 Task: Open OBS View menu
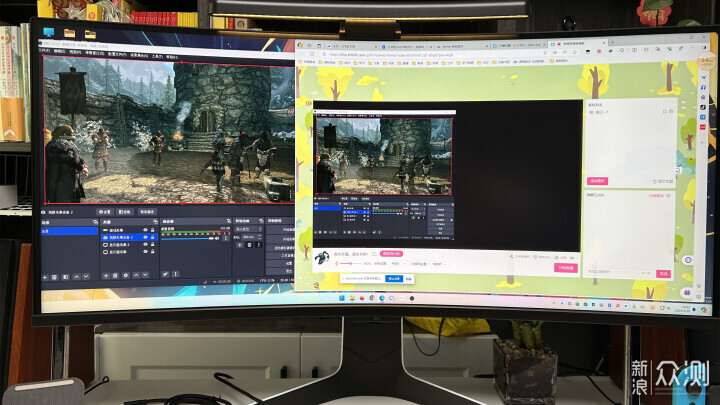[75, 52]
